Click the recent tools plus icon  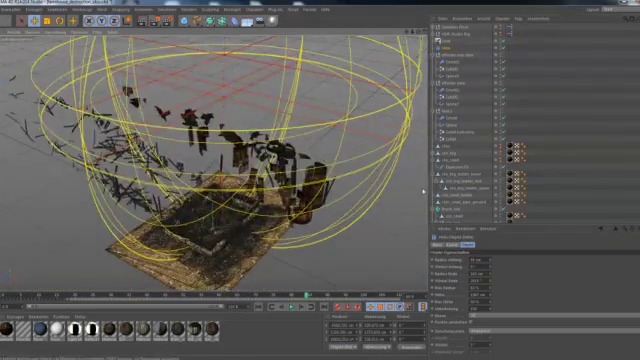click(73, 21)
